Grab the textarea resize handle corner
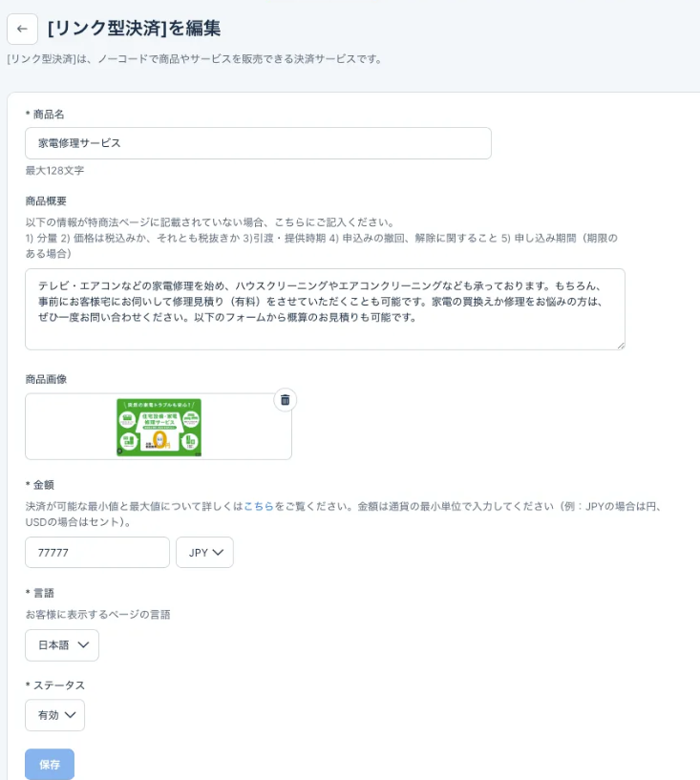The height and width of the screenshot is (780, 700). coord(620,345)
